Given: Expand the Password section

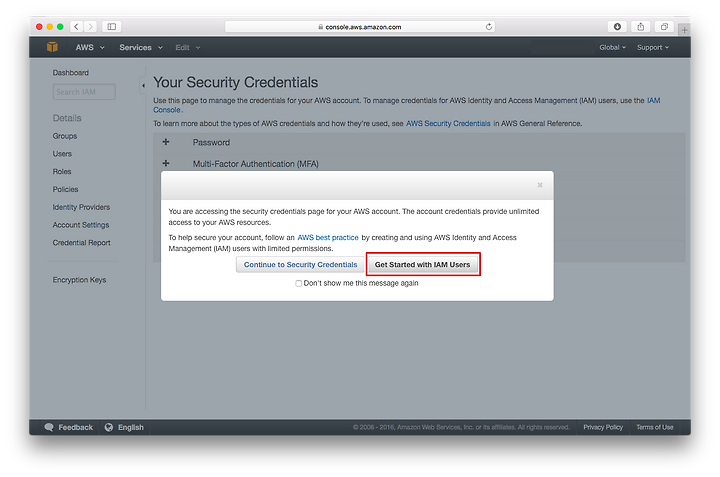Looking at the screenshot, I should 166,142.
